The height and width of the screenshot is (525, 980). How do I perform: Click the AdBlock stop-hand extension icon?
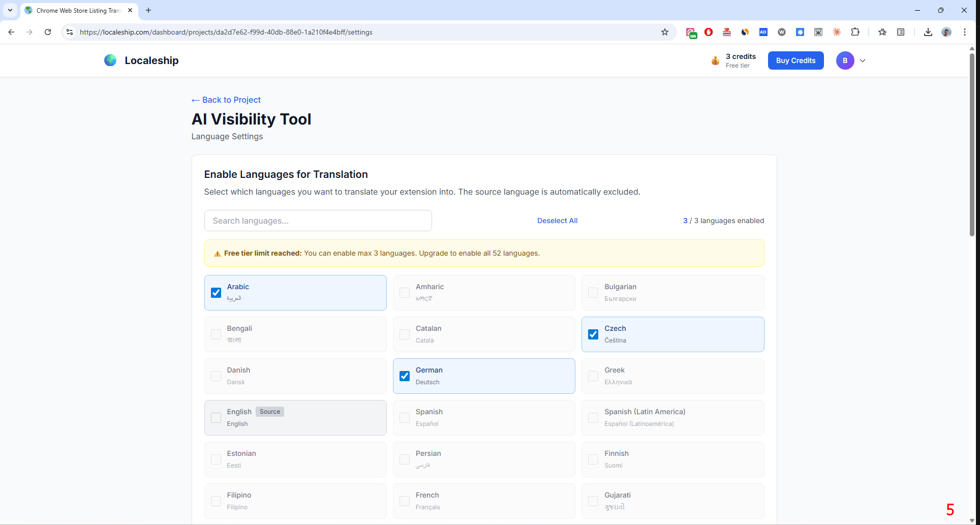[709, 32]
